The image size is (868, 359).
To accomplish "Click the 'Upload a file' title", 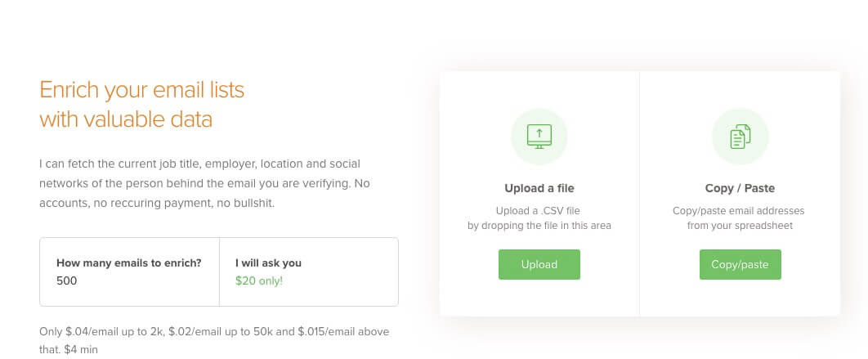I will click(539, 188).
